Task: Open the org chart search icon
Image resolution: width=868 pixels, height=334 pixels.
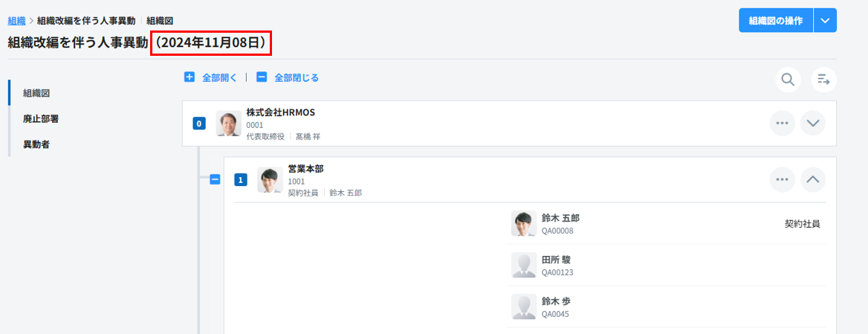Action: click(787, 80)
